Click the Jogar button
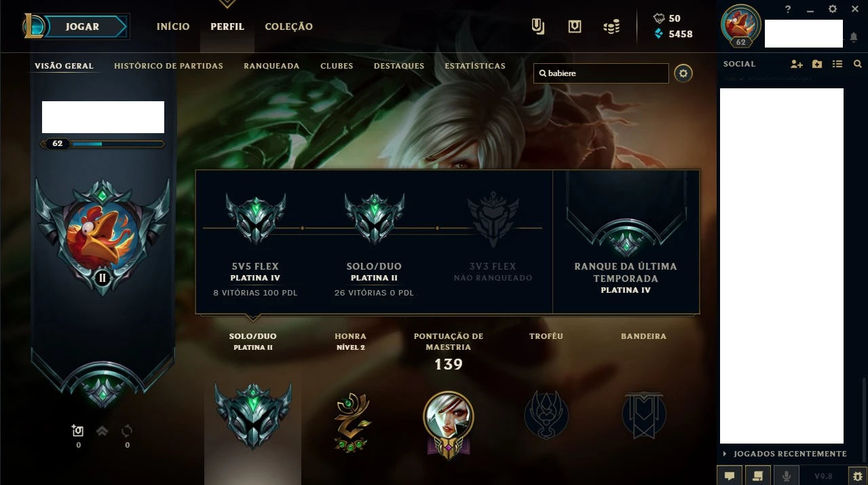868x485 pixels. [x=82, y=26]
